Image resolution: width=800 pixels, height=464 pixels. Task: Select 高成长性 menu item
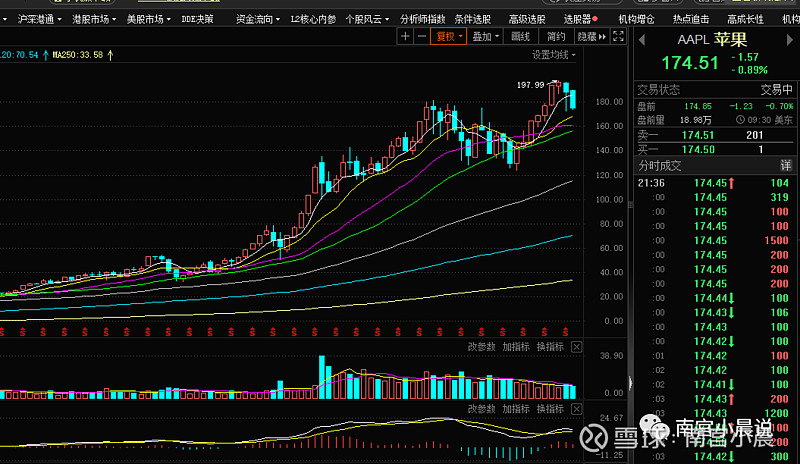coord(745,19)
